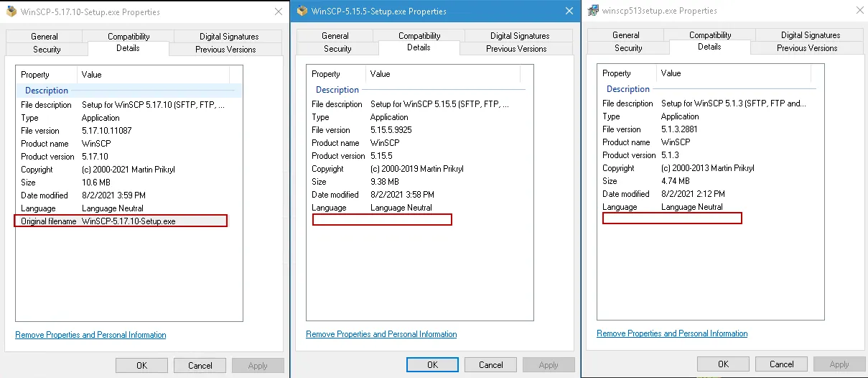Close the WinSCP-5.17.10-Setup.exe Properties dialog
The image size is (868, 378).
click(278, 11)
